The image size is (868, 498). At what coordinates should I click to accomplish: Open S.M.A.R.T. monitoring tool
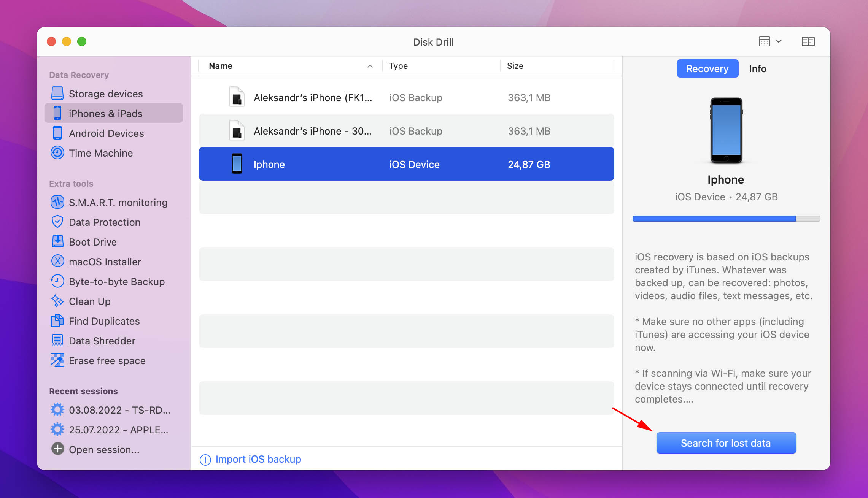pos(114,202)
